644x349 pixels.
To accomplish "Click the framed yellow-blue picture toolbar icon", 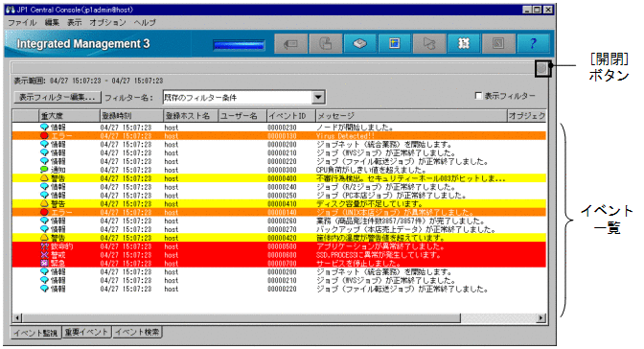I will click(x=394, y=43).
